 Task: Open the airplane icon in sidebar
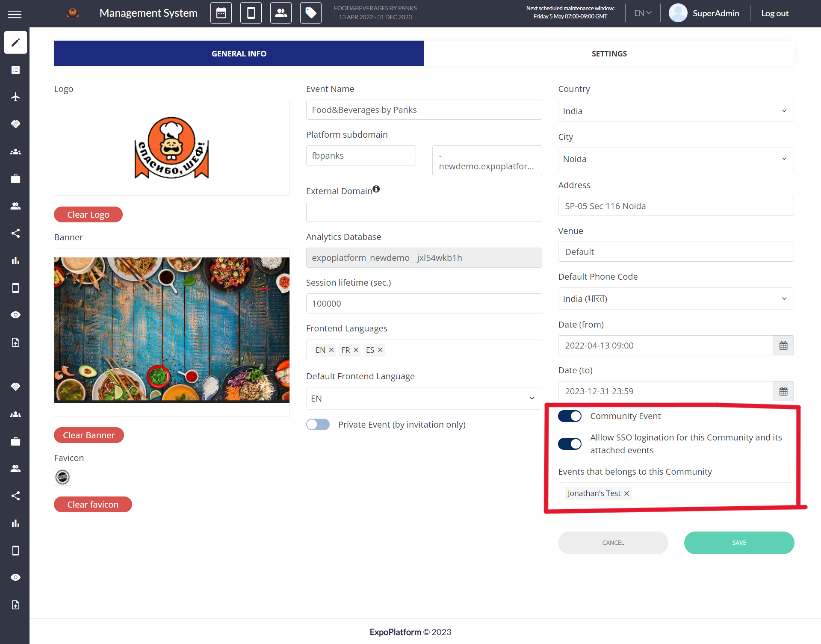pyautogui.click(x=15, y=97)
